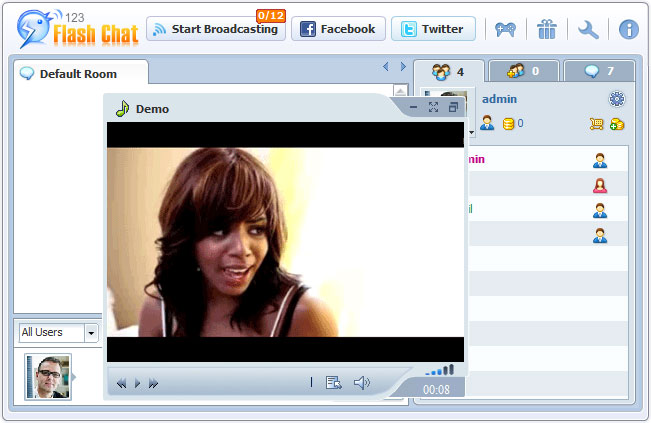Open the shopping cart icon
Viewport: 651px width, 423px height.
596,124
